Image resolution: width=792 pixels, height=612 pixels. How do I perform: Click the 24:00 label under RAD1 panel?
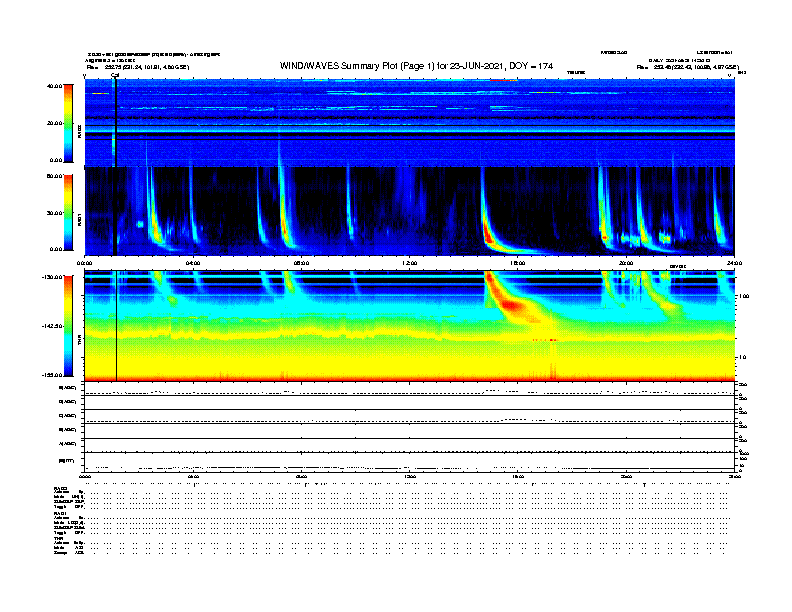coord(733,263)
